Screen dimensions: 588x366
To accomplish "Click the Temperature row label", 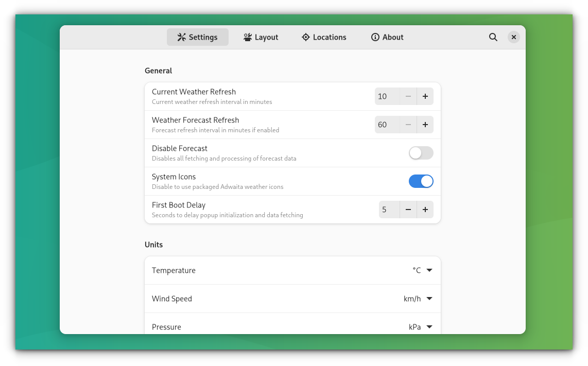I will tap(174, 270).
